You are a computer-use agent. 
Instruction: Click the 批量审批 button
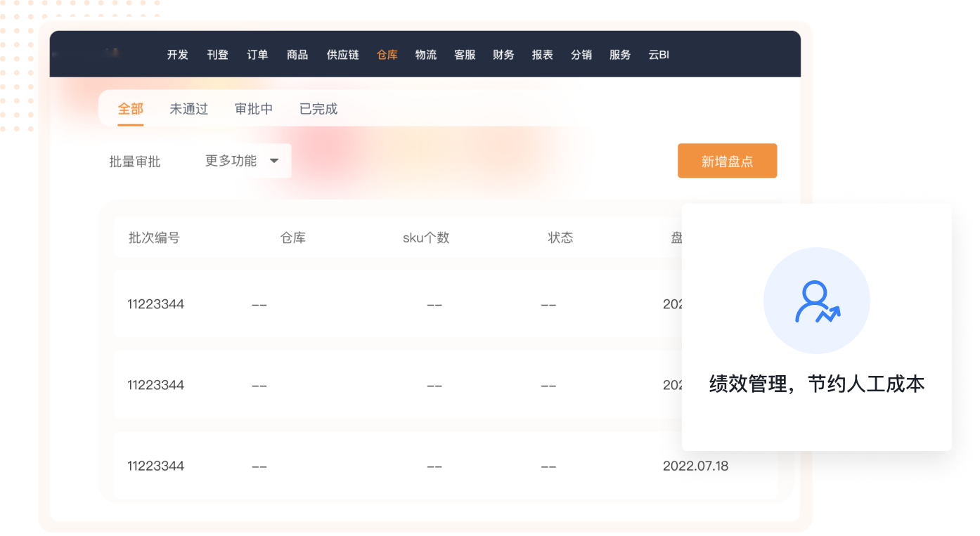(135, 162)
